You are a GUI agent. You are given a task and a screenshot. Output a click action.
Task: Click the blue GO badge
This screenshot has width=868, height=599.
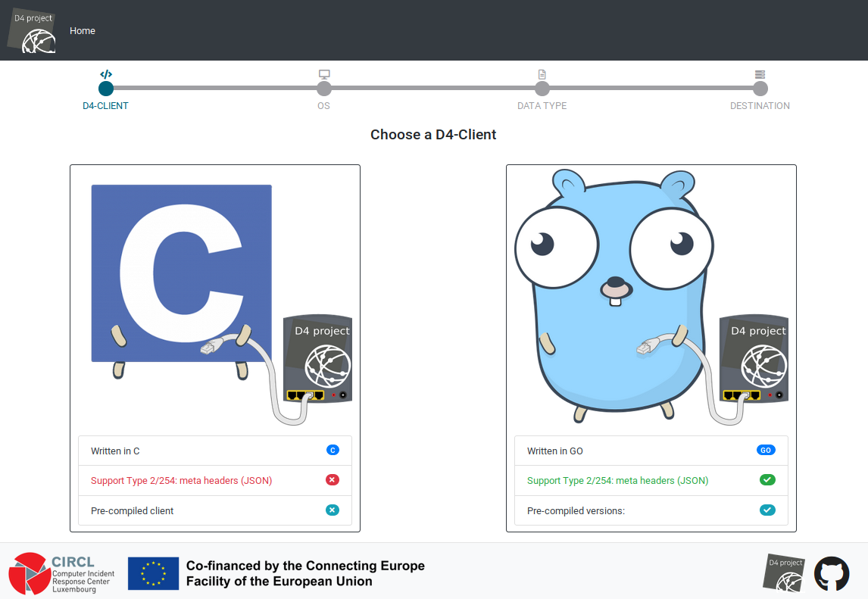point(767,450)
